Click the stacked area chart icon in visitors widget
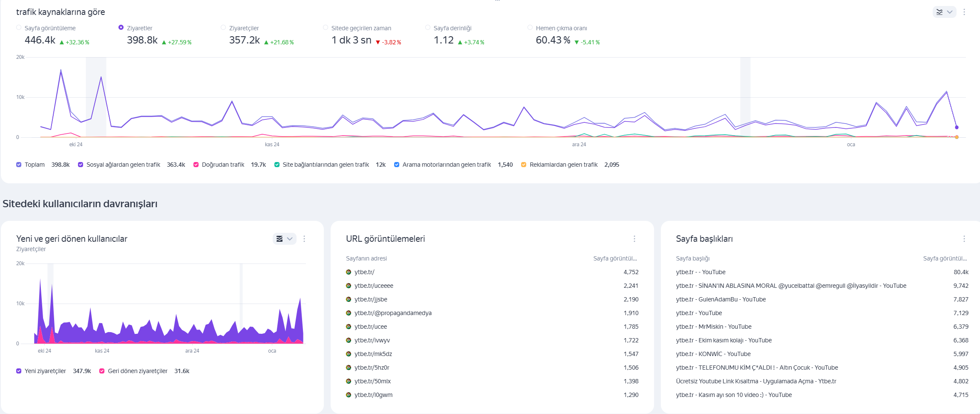 [280, 239]
